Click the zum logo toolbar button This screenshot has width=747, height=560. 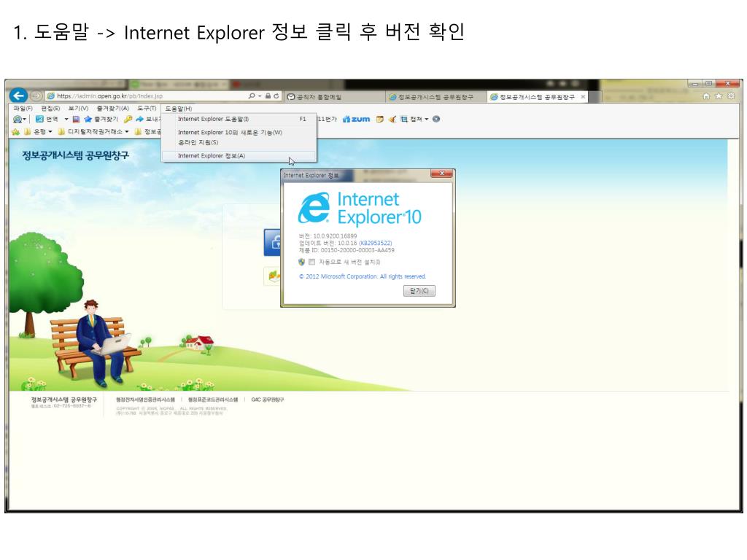coord(356,119)
